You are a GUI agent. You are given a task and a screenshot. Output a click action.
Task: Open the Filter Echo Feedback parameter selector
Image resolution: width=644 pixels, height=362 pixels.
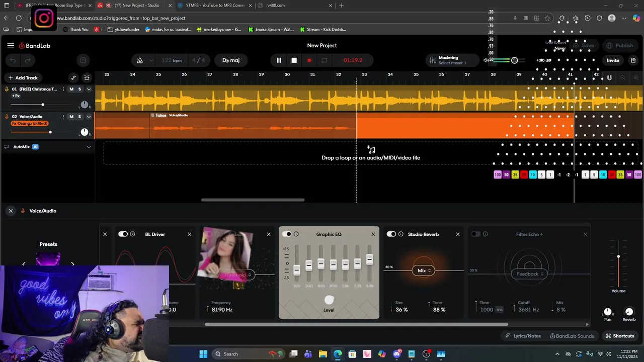coord(529,274)
